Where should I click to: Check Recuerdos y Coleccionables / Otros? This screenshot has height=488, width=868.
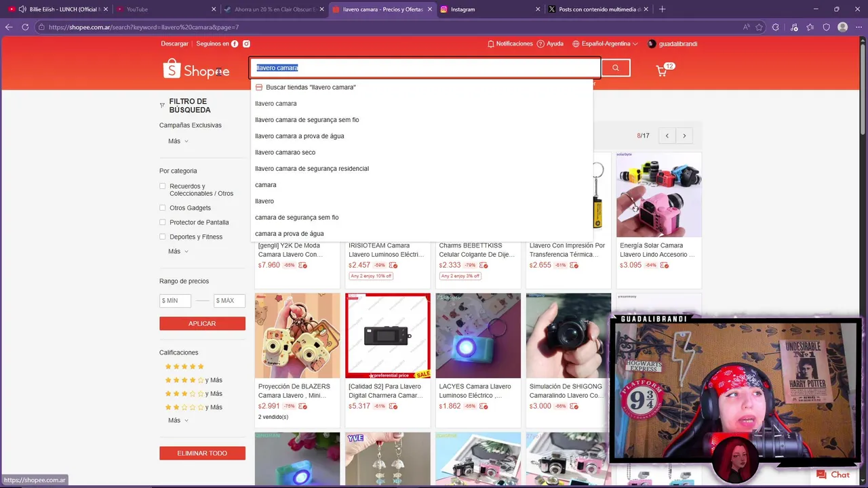163,186
